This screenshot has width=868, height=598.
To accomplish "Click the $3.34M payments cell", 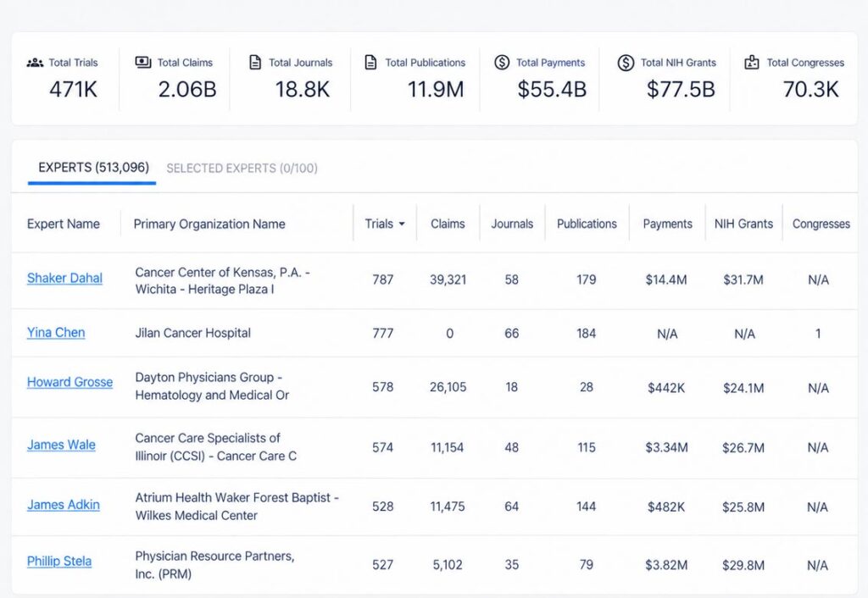I will (x=666, y=447).
